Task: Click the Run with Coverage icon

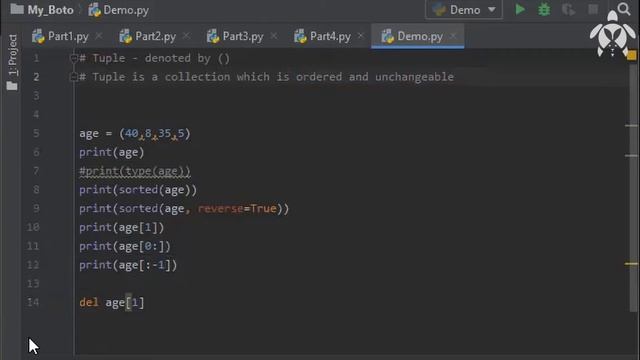Action: pyautogui.click(x=568, y=9)
